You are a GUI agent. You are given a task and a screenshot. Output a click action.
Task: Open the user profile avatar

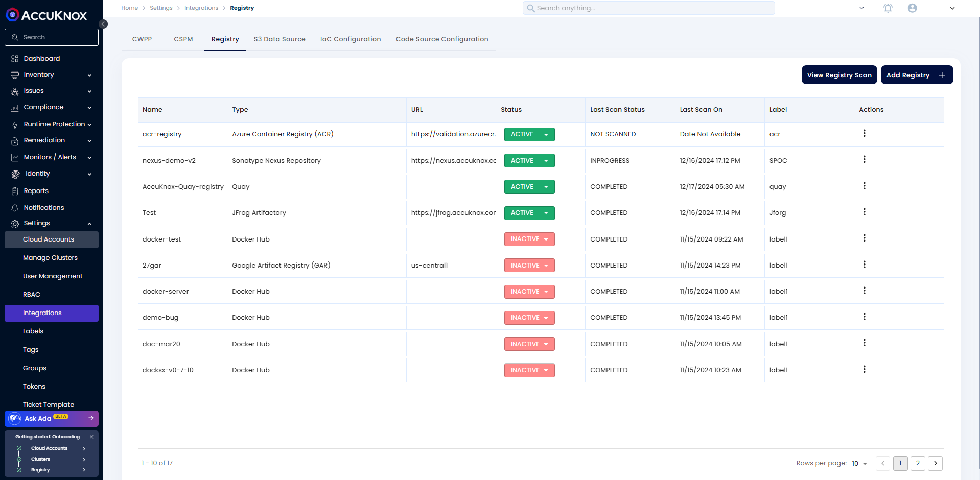(x=913, y=8)
